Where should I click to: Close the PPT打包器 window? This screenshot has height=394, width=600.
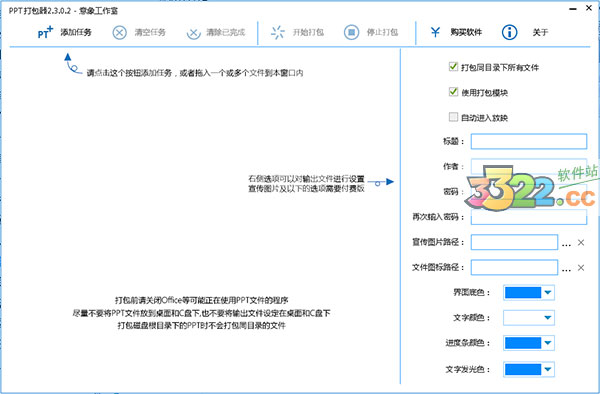(589, 8)
